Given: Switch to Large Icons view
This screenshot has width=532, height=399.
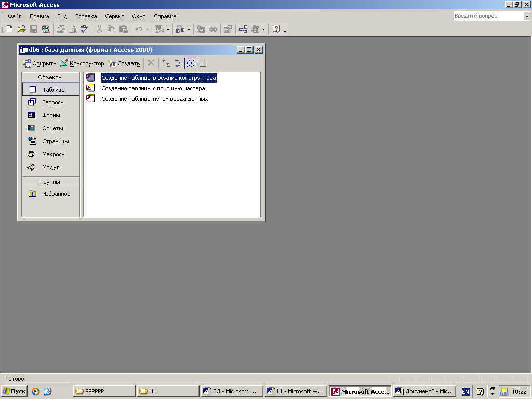Looking at the screenshot, I should pyautogui.click(x=166, y=63).
